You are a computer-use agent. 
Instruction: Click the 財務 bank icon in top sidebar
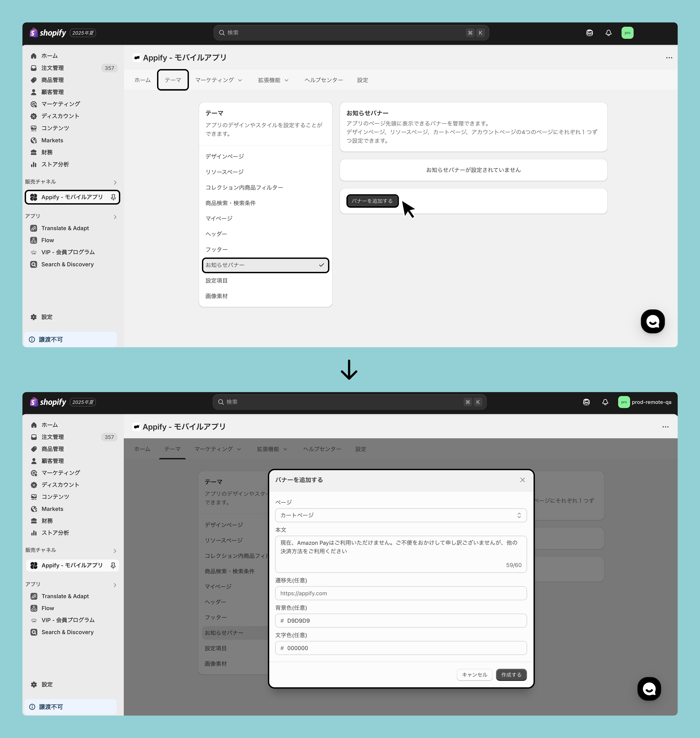tap(34, 152)
